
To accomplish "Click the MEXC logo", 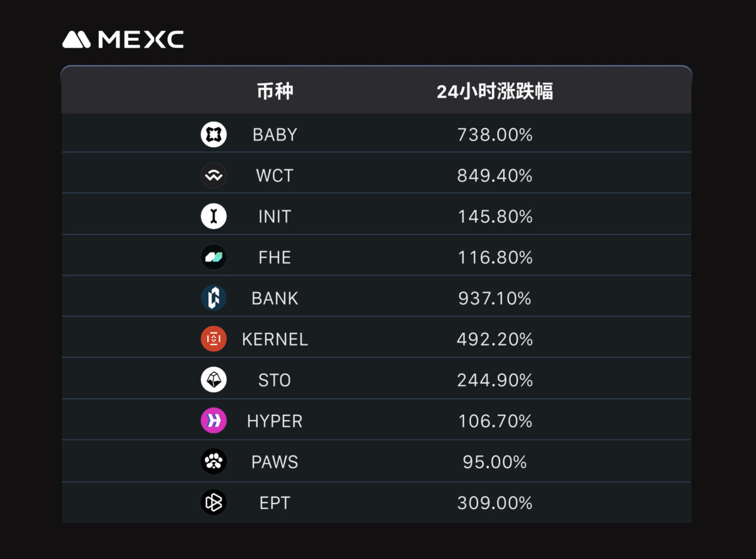I will pyautogui.click(x=123, y=40).
